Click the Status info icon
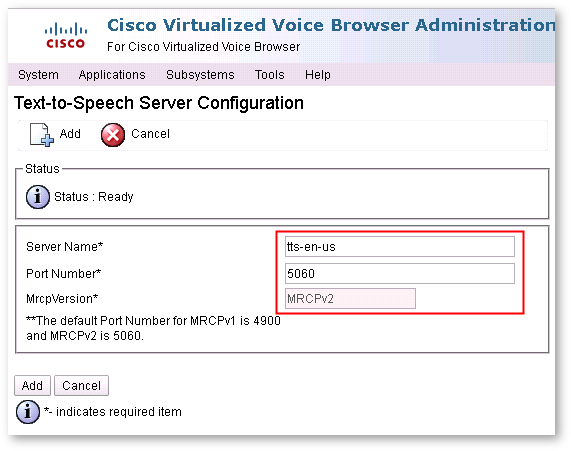This screenshot has height=451, width=571. 38,197
